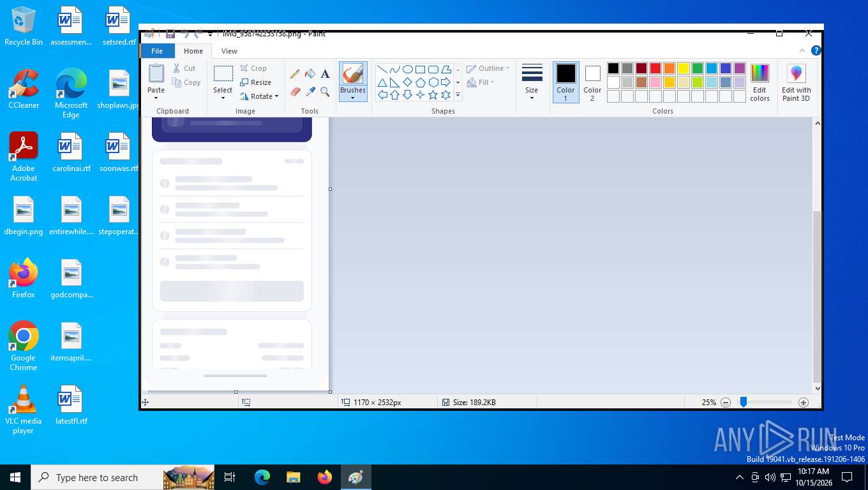
Task: Select the Fill with color bucket tool
Action: click(x=310, y=74)
